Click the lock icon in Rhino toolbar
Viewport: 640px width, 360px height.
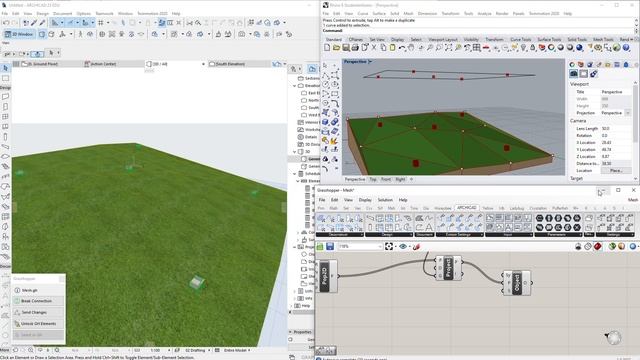point(533,48)
